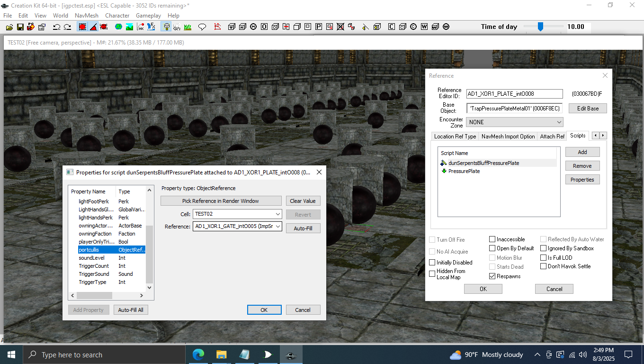Open the Gameplay menu

(x=149, y=15)
